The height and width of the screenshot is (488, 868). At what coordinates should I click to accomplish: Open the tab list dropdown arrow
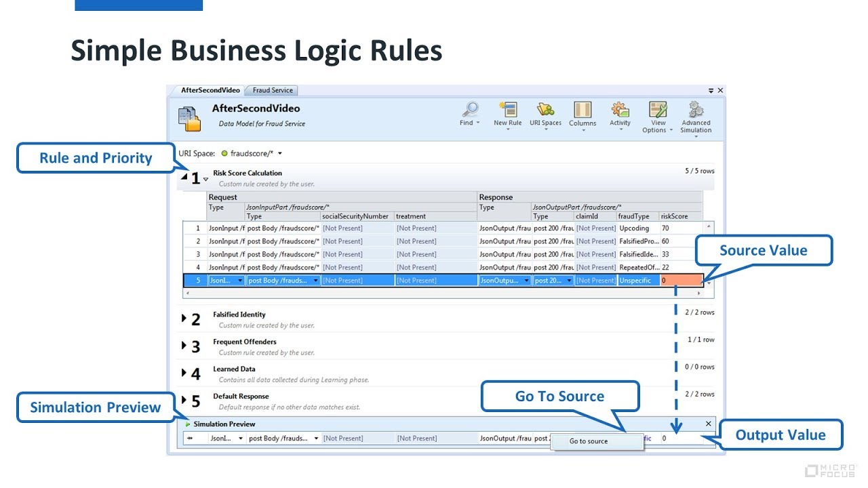point(711,90)
